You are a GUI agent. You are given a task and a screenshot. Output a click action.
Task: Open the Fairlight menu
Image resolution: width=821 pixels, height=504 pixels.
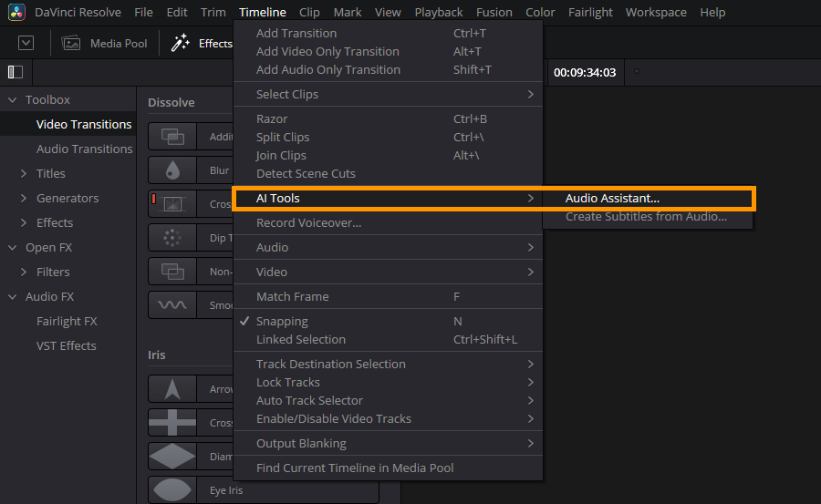tap(590, 12)
